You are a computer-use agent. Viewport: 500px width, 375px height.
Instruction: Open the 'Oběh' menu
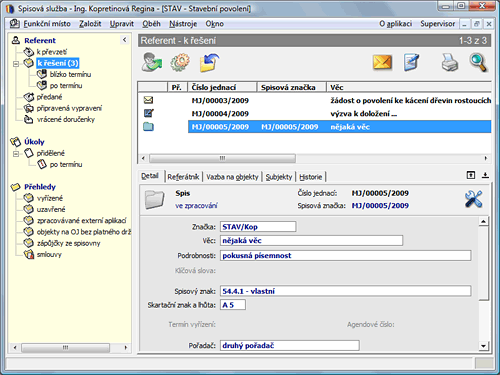151,24
